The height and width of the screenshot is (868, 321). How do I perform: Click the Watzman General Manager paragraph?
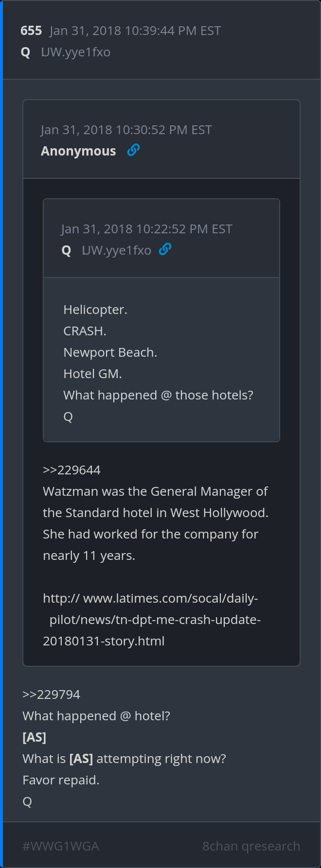[x=156, y=523]
